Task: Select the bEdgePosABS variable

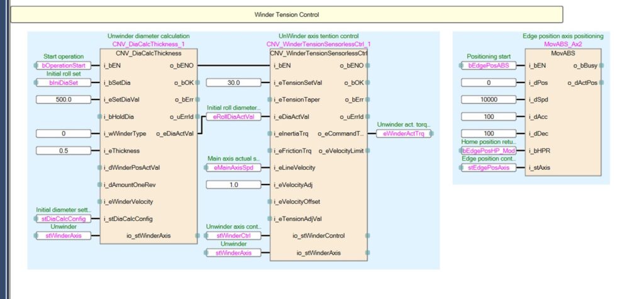Action: coord(489,65)
